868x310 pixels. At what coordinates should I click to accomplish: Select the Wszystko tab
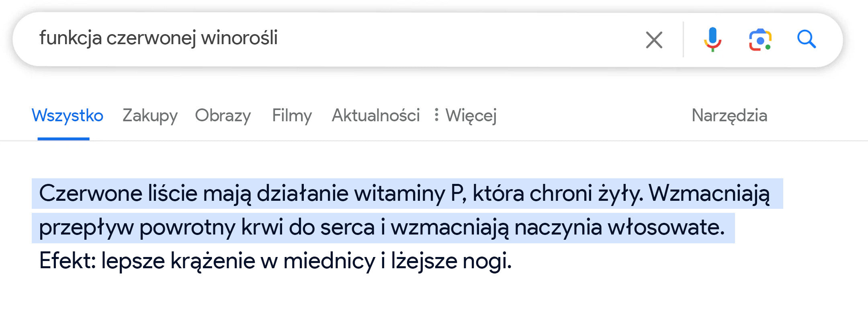[x=68, y=116]
